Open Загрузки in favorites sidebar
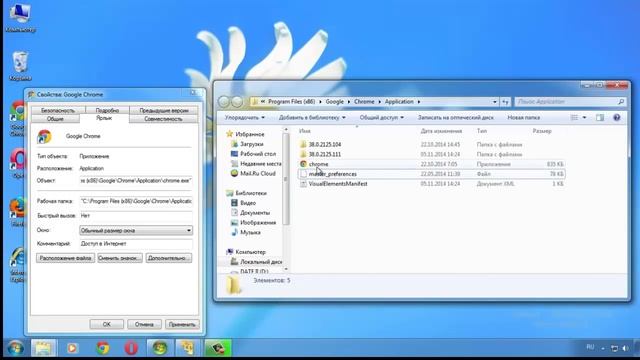This screenshot has height=360, width=640. 251,144
